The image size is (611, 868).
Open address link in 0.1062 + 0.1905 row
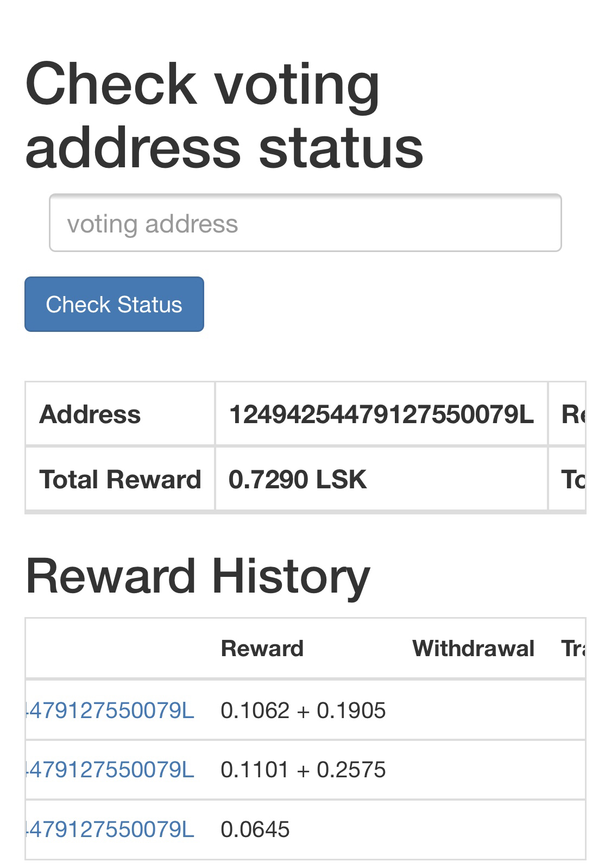110,710
